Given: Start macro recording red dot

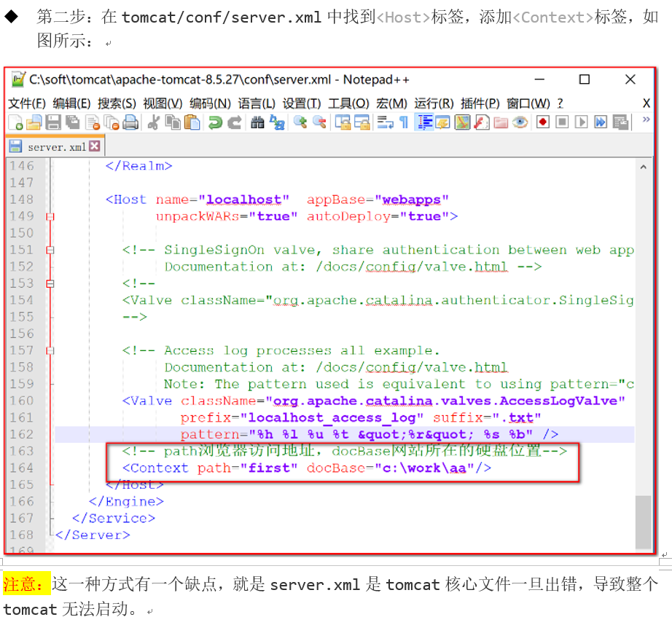Looking at the screenshot, I should [542, 122].
